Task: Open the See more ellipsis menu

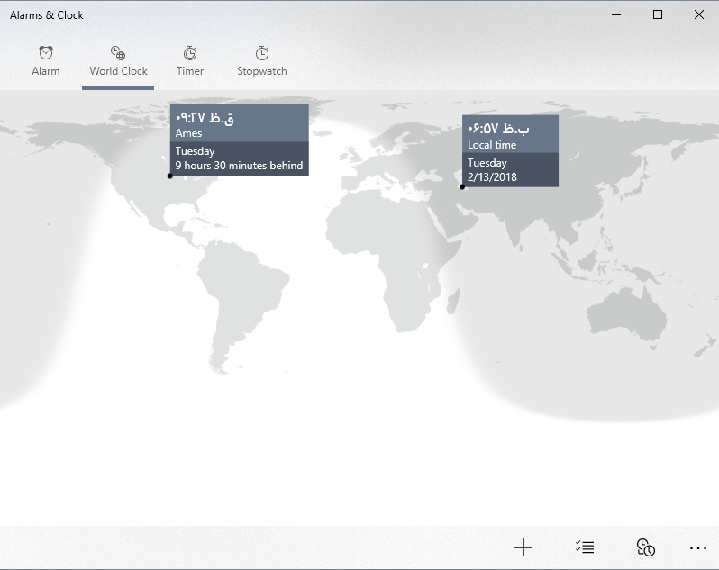Action: [698, 547]
